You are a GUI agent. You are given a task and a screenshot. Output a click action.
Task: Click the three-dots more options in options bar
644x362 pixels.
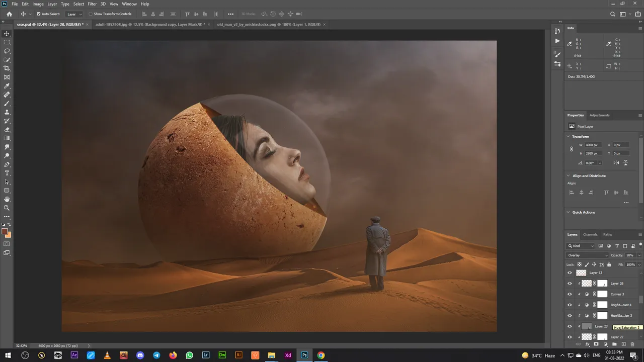(230, 14)
